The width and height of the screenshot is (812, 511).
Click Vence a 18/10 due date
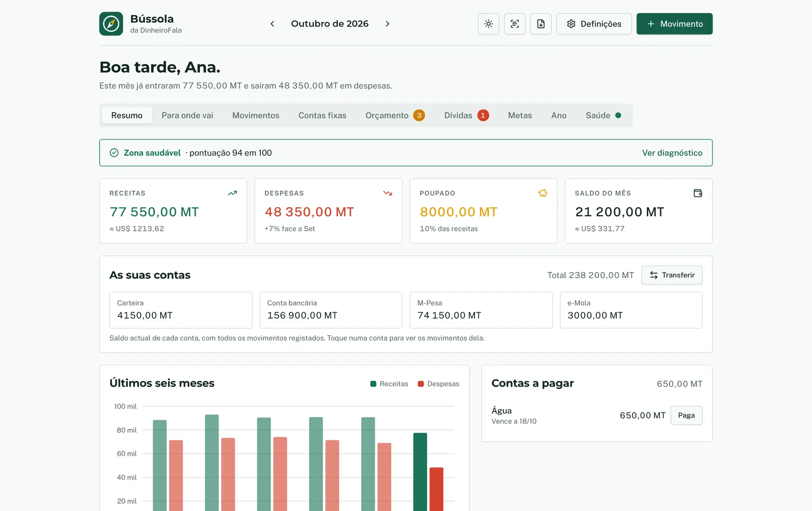tap(514, 421)
